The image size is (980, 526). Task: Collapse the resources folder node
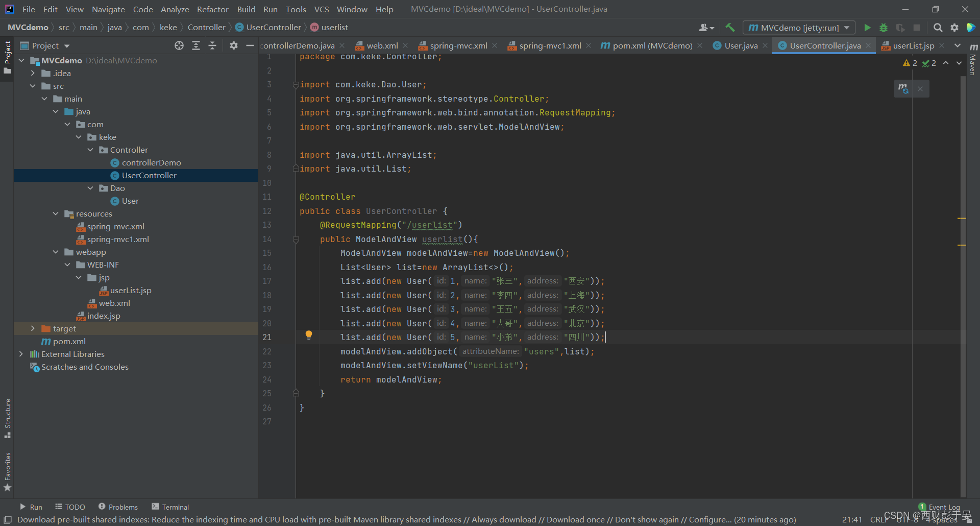click(56, 213)
